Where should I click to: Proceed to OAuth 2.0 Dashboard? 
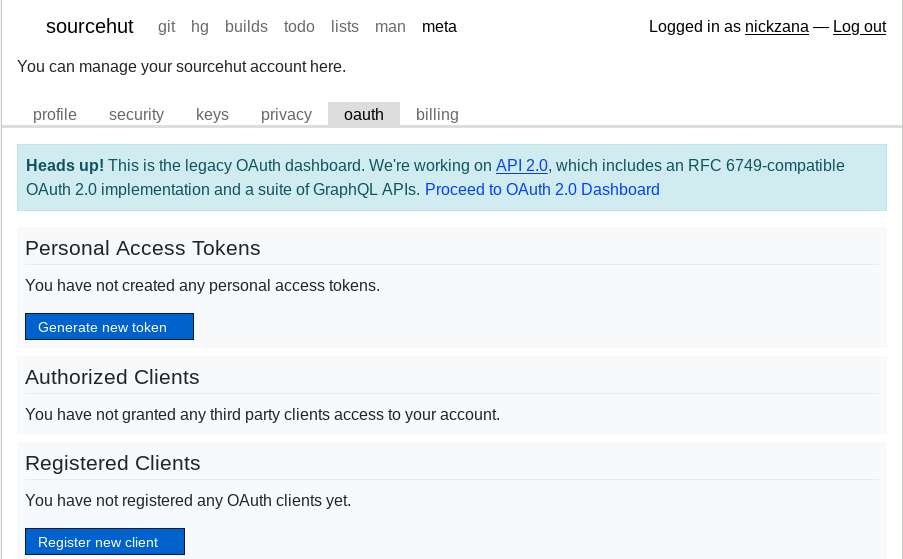coord(542,189)
